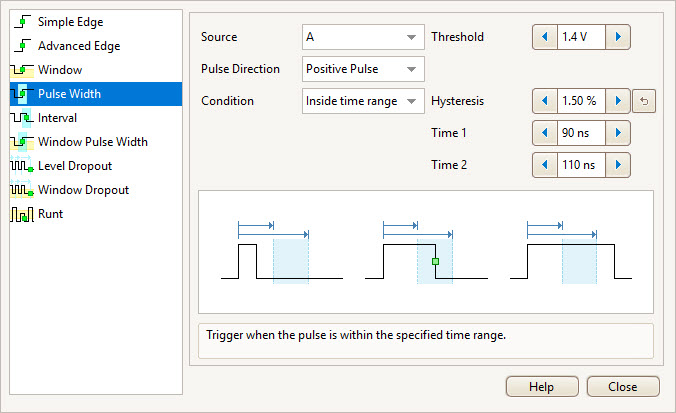The height and width of the screenshot is (413, 676).
Task: Decrease the Hysteresis percentage
Action: tap(545, 101)
